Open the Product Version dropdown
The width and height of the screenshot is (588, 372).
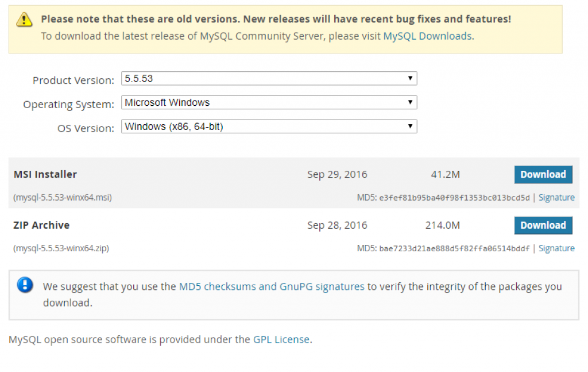pos(269,79)
